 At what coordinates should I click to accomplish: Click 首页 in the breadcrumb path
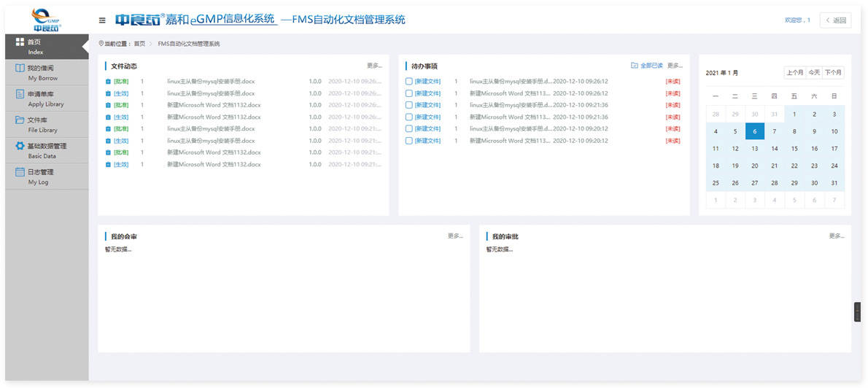[139, 44]
